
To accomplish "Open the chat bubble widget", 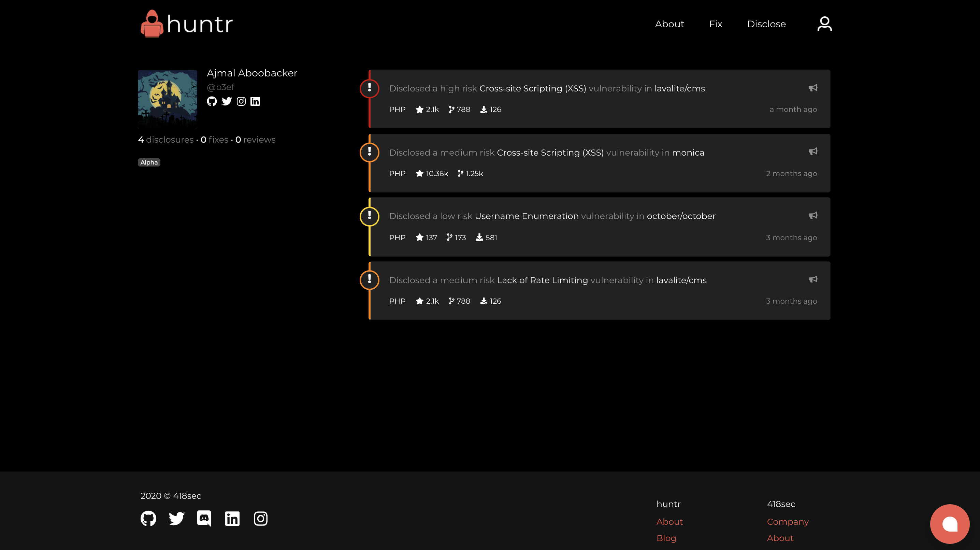I will tap(950, 524).
